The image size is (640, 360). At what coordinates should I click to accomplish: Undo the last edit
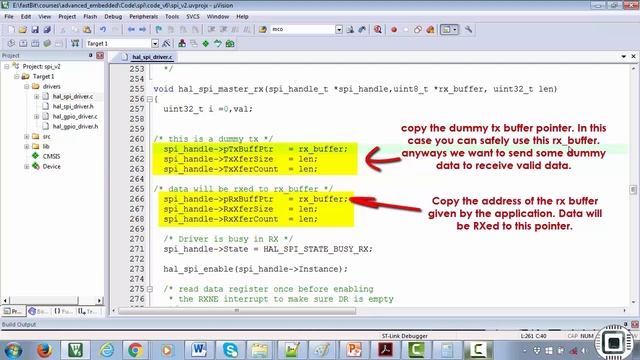(x=103, y=29)
